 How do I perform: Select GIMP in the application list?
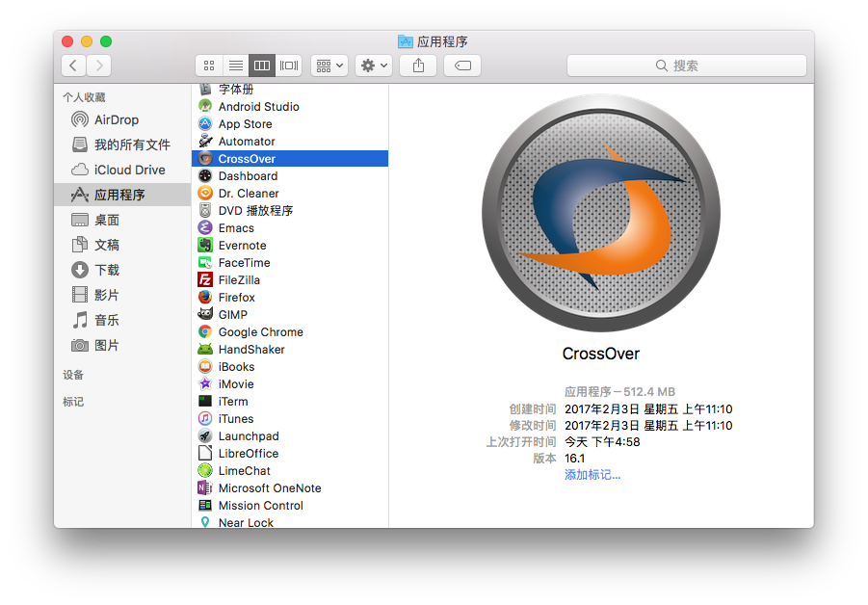[x=232, y=315]
